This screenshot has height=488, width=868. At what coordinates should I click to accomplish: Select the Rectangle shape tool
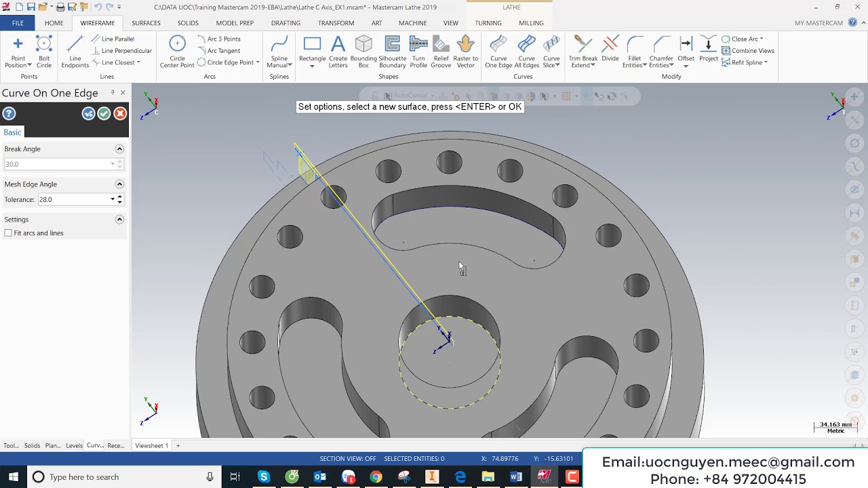click(x=312, y=52)
